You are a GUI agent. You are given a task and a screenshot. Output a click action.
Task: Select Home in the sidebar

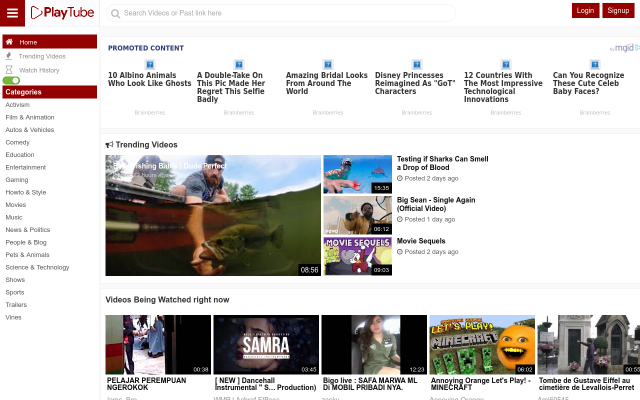coord(49,42)
